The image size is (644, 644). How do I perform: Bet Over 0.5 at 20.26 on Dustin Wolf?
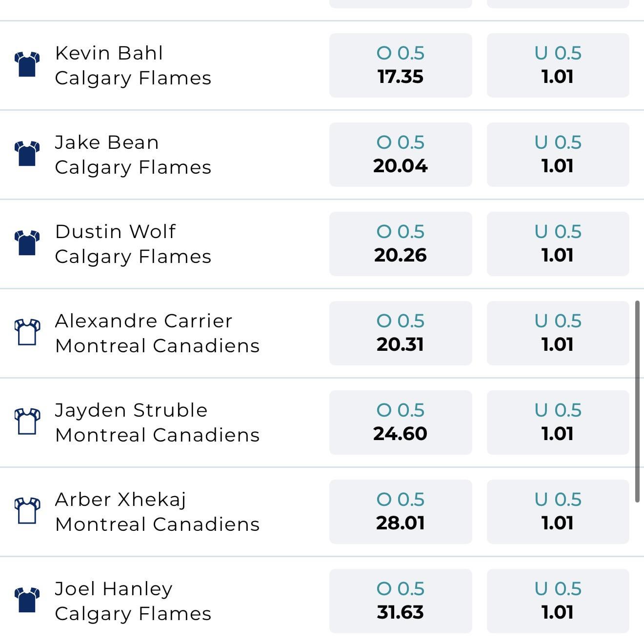click(x=401, y=244)
